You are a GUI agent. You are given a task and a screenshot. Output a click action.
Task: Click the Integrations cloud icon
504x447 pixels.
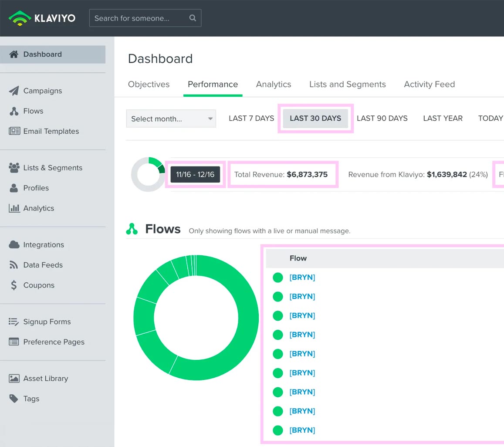(x=14, y=245)
